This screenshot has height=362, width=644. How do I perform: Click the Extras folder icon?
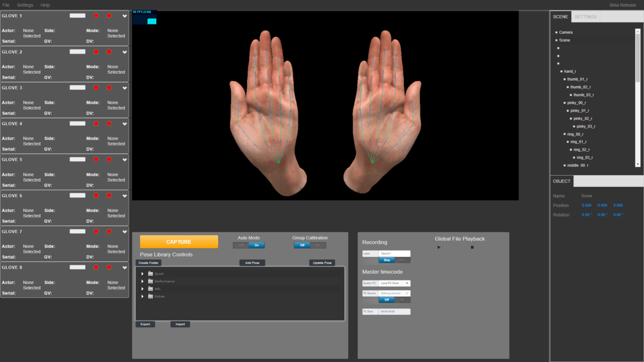click(x=151, y=297)
